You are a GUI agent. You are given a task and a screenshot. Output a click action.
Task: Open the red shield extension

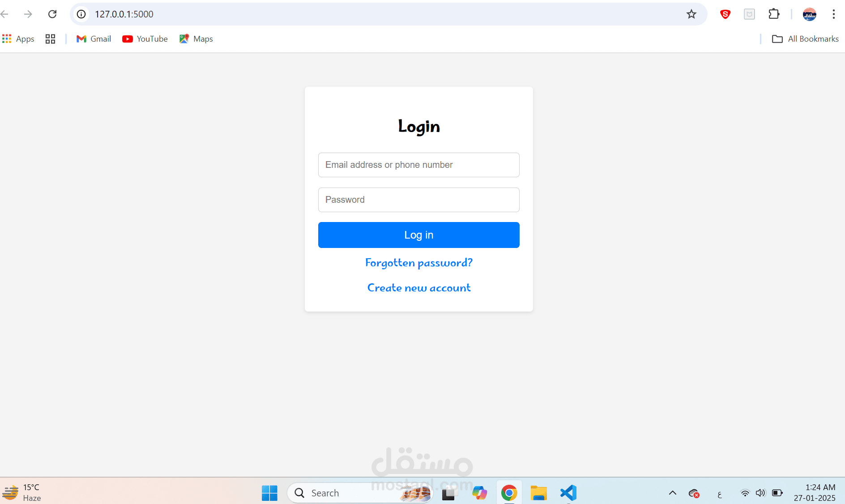coord(726,14)
